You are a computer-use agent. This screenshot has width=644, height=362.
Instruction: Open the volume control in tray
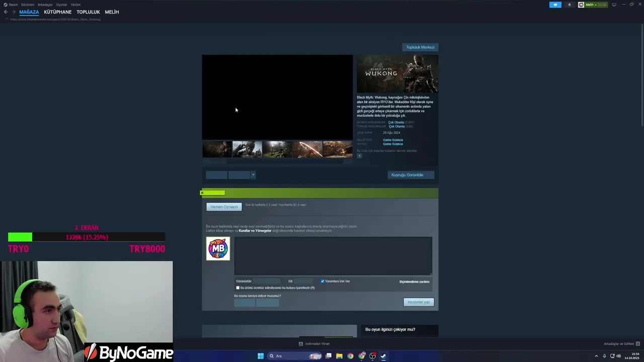coord(618,356)
